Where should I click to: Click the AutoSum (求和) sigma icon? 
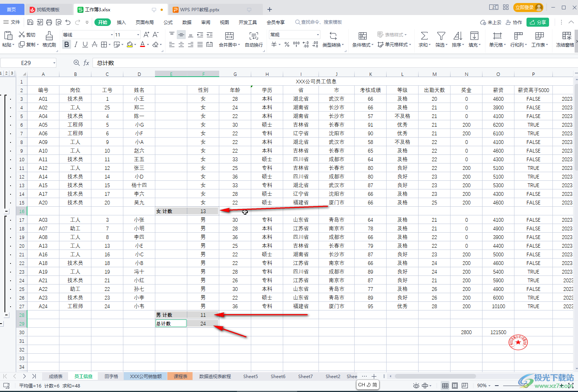click(424, 36)
